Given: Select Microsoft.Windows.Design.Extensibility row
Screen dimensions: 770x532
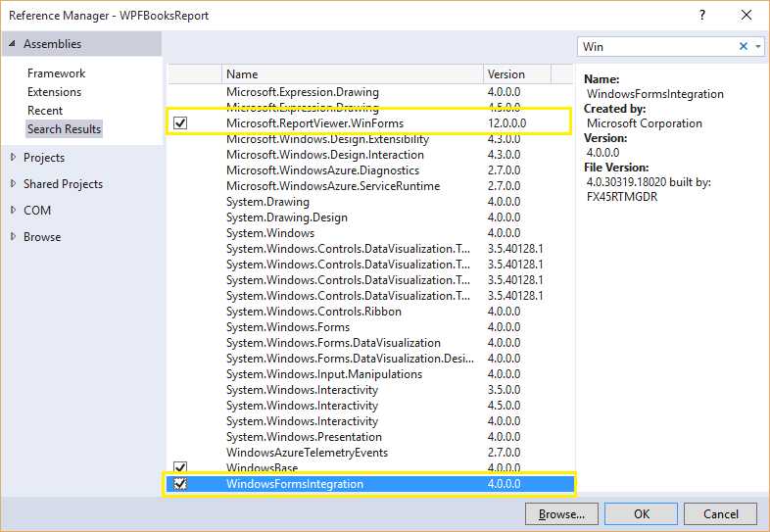Looking at the screenshot, I should click(x=370, y=139).
